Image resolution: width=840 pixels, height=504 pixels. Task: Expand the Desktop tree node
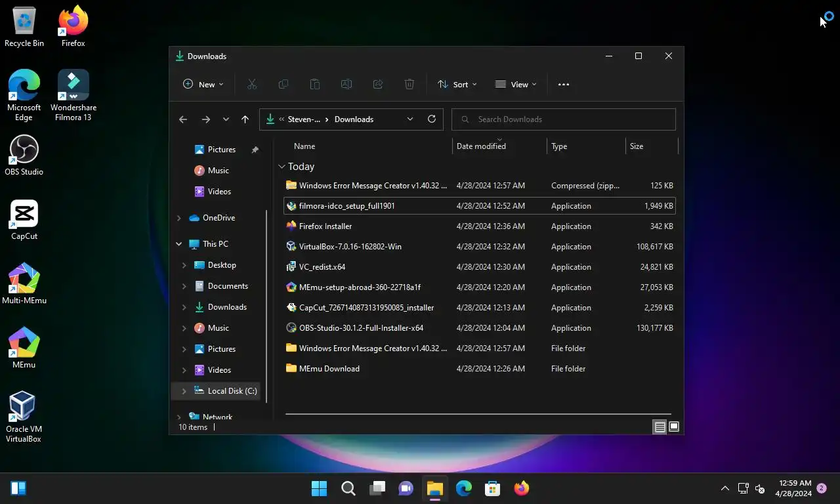[x=184, y=265]
